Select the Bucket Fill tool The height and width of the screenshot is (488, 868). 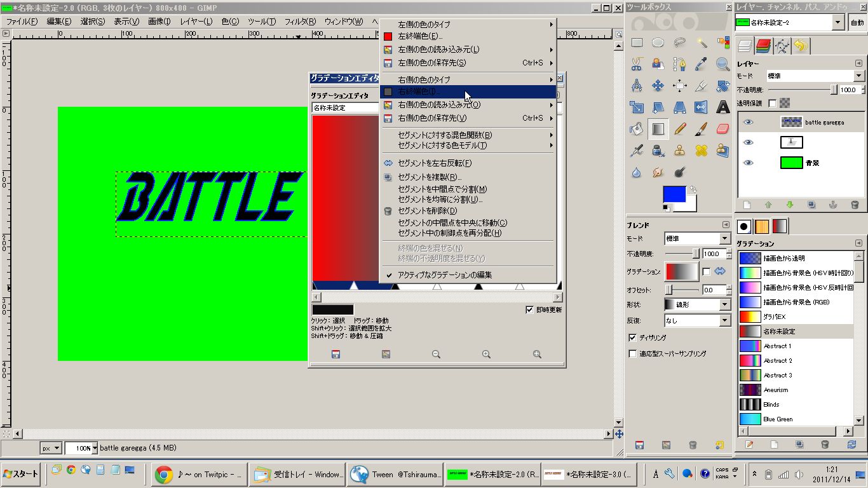point(637,129)
